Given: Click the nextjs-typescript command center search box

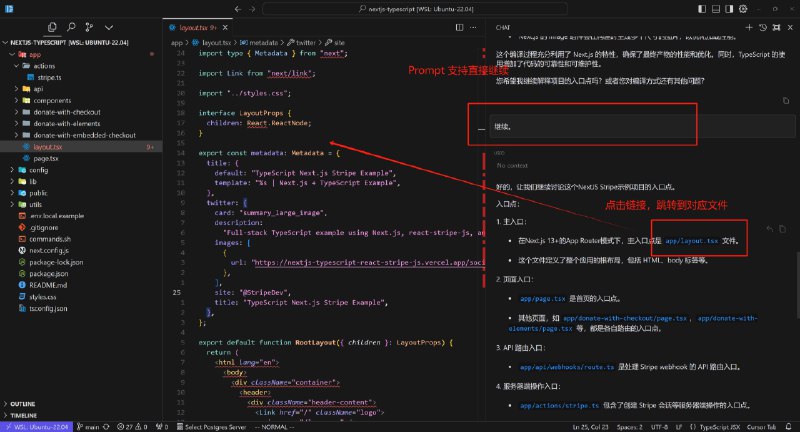Looking at the screenshot, I should pos(415,9).
